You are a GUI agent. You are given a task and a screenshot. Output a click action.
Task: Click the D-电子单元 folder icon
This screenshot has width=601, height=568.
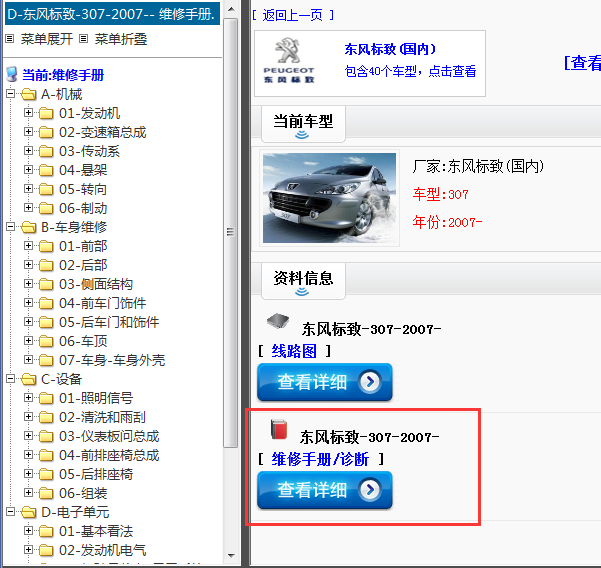pos(28,512)
